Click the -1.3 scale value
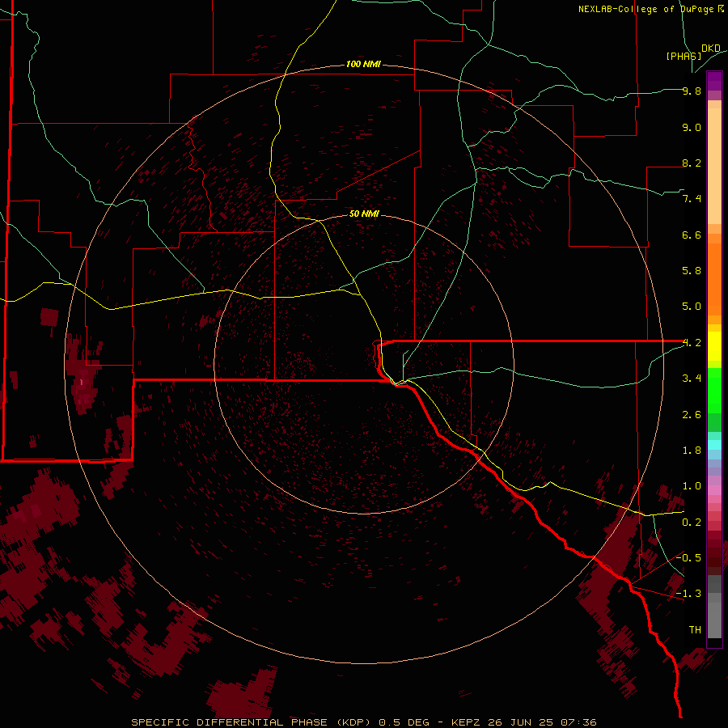 (x=688, y=594)
